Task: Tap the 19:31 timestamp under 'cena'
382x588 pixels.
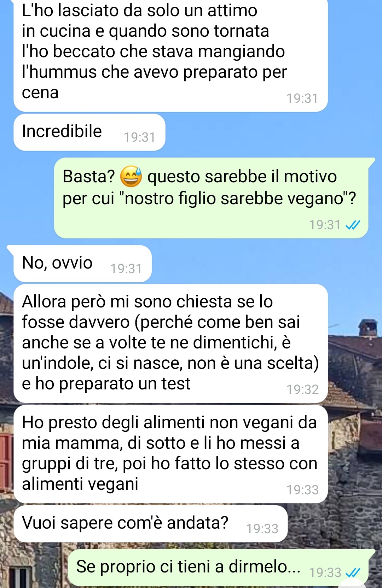Action: coord(302,98)
